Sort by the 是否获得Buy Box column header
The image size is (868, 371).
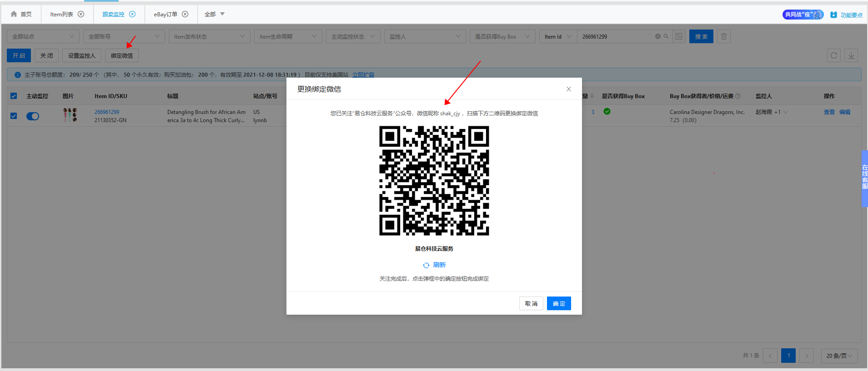click(x=623, y=96)
